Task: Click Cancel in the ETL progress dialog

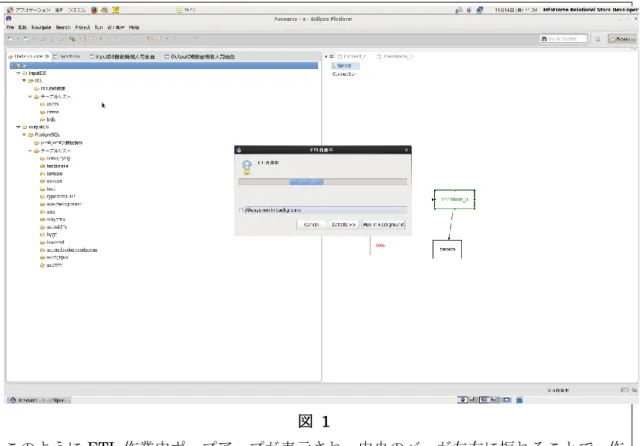Action: pyautogui.click(x=311, y=224)
